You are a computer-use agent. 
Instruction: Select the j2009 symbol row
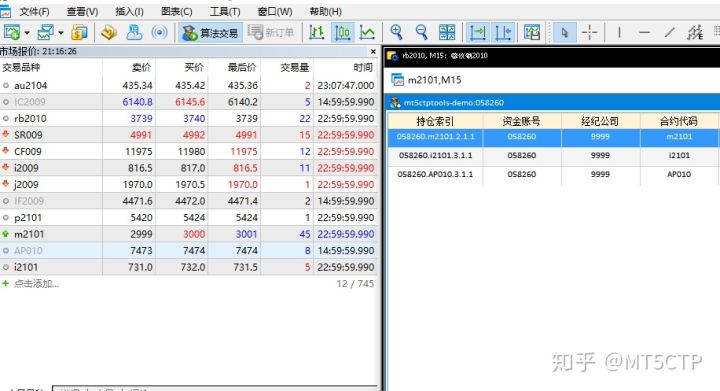[189, 184]
